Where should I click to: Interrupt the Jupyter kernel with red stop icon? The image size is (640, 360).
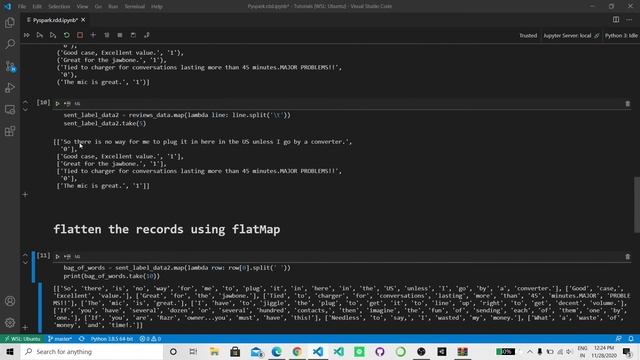80,36
